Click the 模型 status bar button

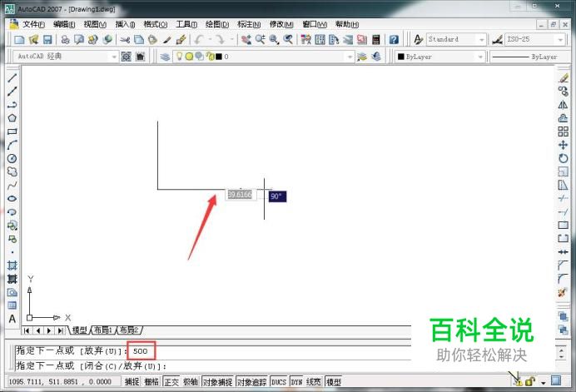334,382
